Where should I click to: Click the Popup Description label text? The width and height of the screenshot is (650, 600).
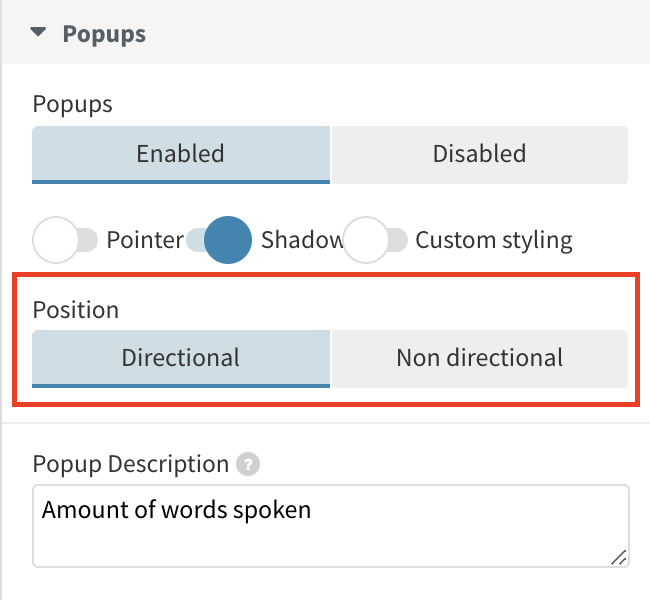pos(131,464)
